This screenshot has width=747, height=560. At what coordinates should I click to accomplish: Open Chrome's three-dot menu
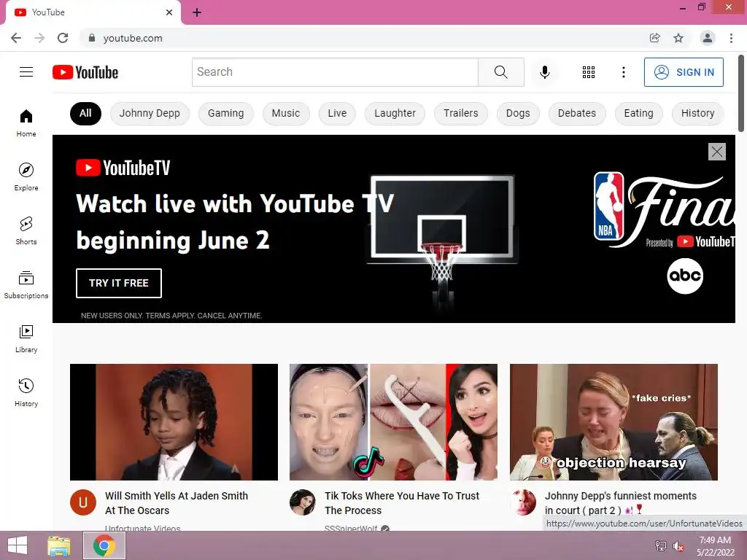pyautogui.click(x=731, y=38)
